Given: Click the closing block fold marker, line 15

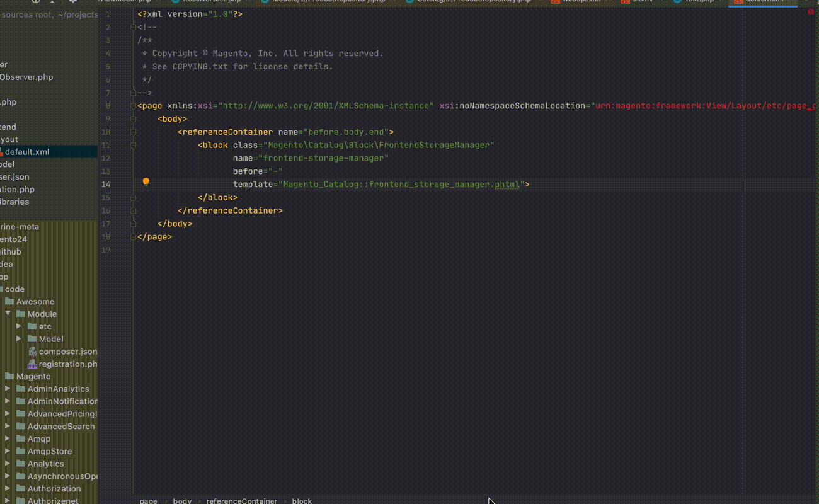Looking at the screenshot, I should [133, 198].
